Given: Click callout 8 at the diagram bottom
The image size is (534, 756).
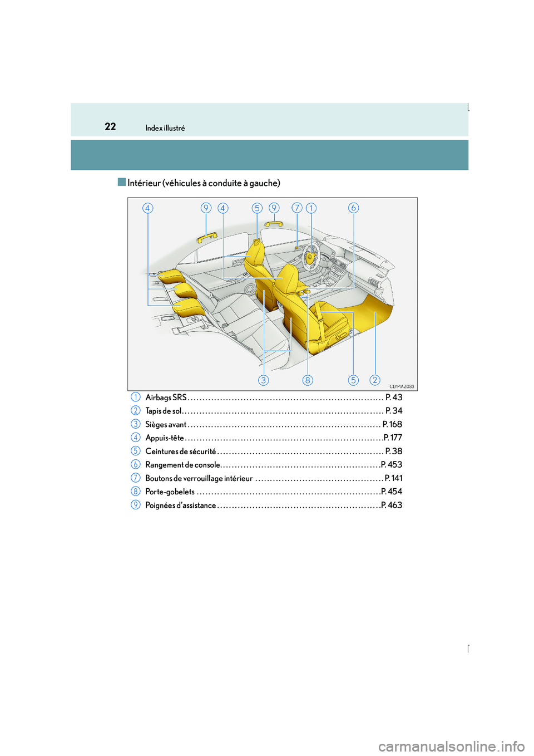Looking at the screenshot, I should (308, 380).
